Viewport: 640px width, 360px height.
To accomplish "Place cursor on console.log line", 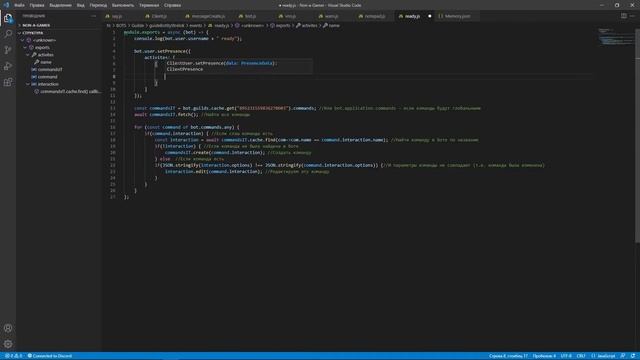I will click(188, 38).
